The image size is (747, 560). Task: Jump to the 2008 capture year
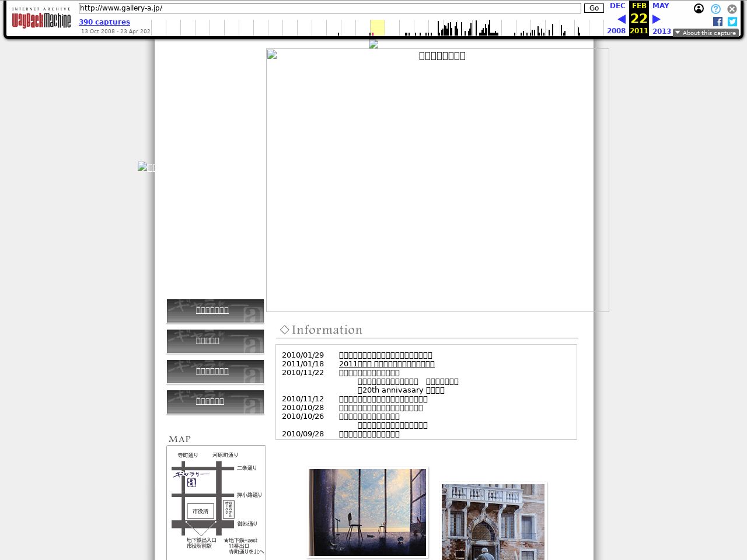click(616, 31)
